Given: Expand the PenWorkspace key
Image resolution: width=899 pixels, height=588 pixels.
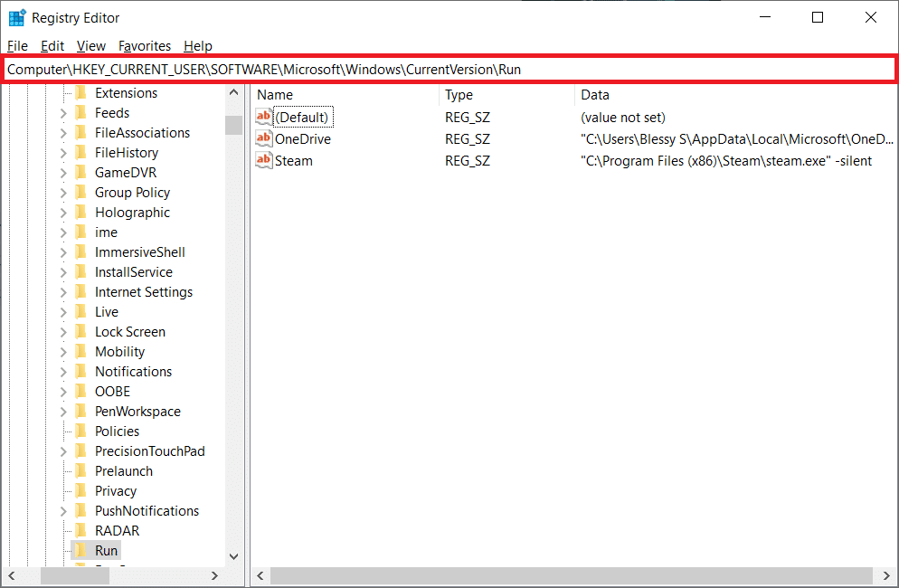Looking at the screenshot, I should coord(63,412).
